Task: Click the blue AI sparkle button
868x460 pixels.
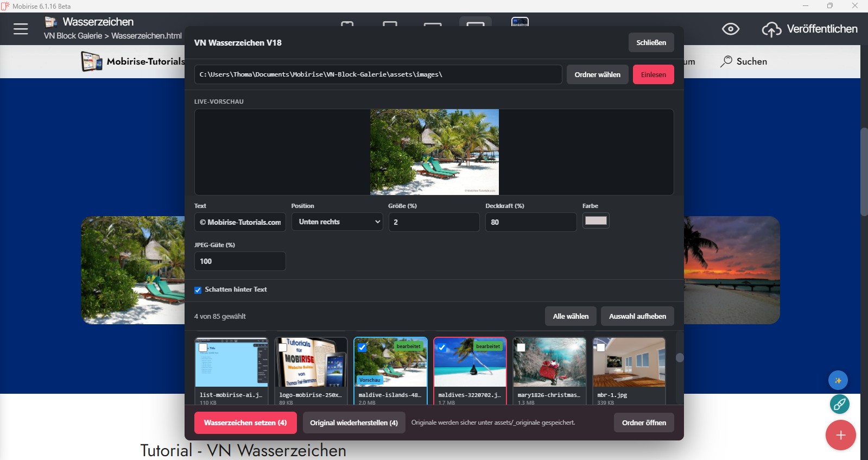Action: 838,380
